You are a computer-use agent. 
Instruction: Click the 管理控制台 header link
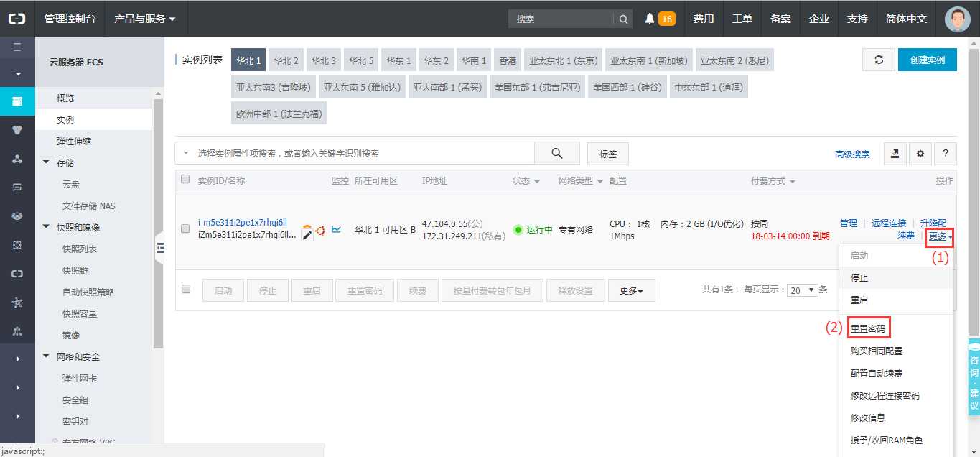click(x=69, y=19)
